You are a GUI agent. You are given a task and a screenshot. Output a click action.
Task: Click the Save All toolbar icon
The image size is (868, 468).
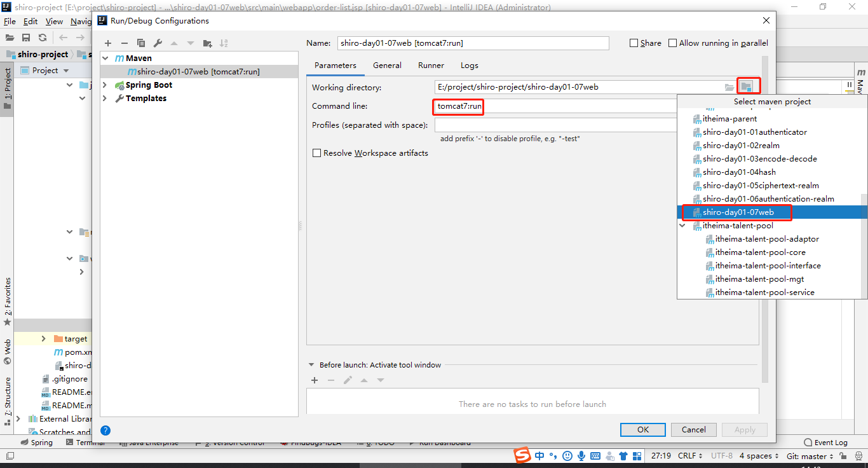point(26,38)
